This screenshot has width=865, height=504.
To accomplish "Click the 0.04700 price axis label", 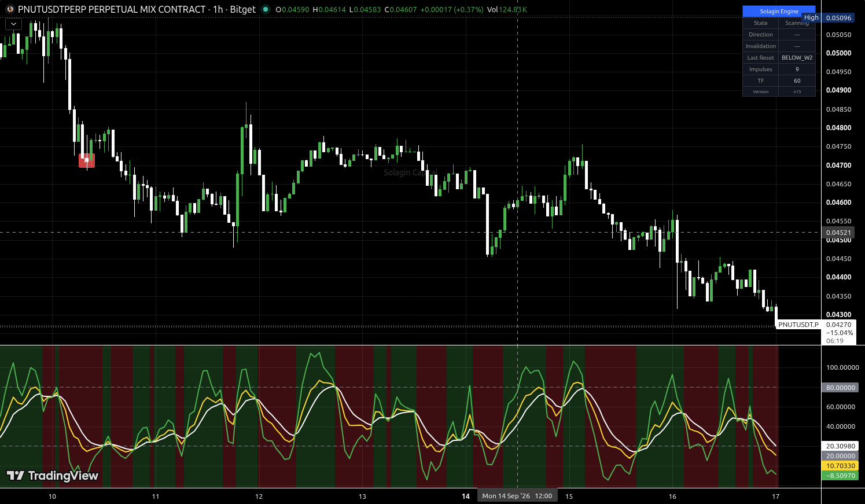I will click(838, 165).
